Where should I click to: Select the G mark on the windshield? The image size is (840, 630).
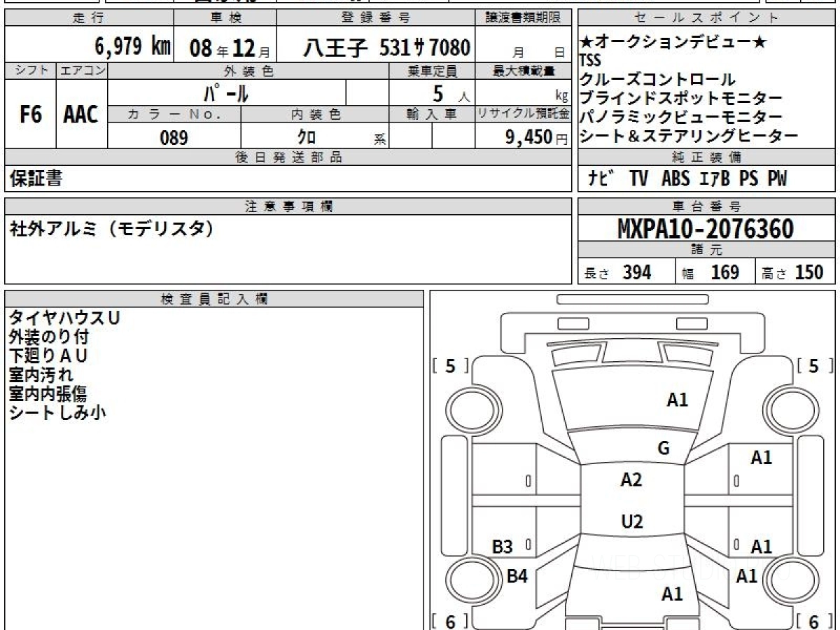click(x=664, y=449)
